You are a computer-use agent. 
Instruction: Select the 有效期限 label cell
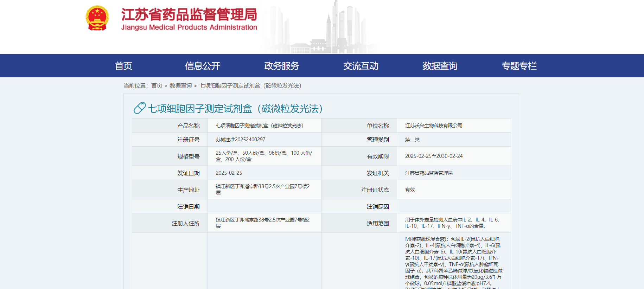point(359,156)
